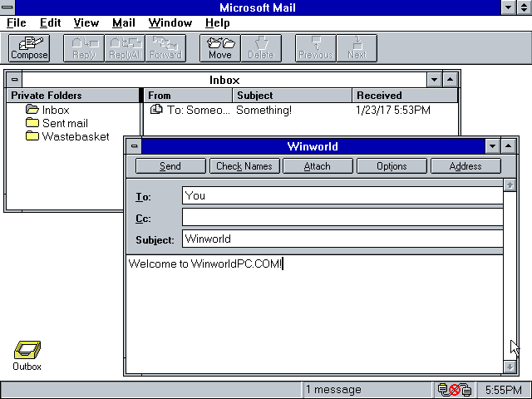
Task: Click network disconnected status icon
Action: 455,390
